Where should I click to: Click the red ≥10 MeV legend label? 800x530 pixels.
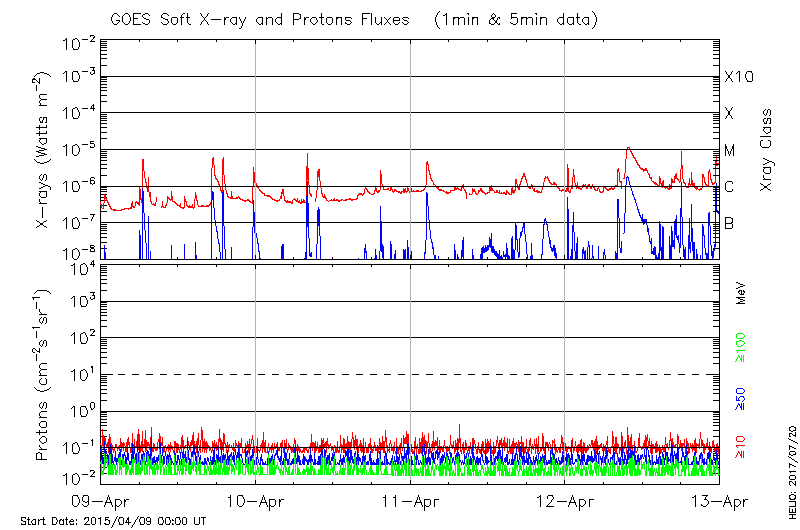[x=742, y=447]
